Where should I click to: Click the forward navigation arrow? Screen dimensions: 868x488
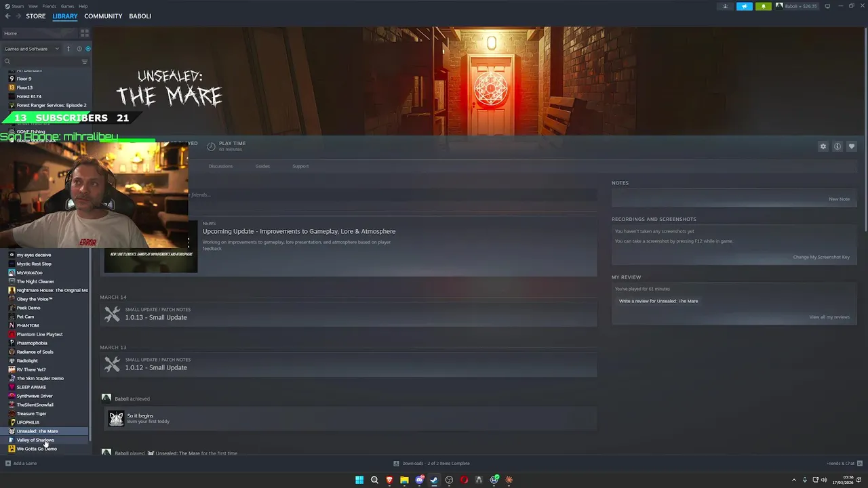point(18,16)
